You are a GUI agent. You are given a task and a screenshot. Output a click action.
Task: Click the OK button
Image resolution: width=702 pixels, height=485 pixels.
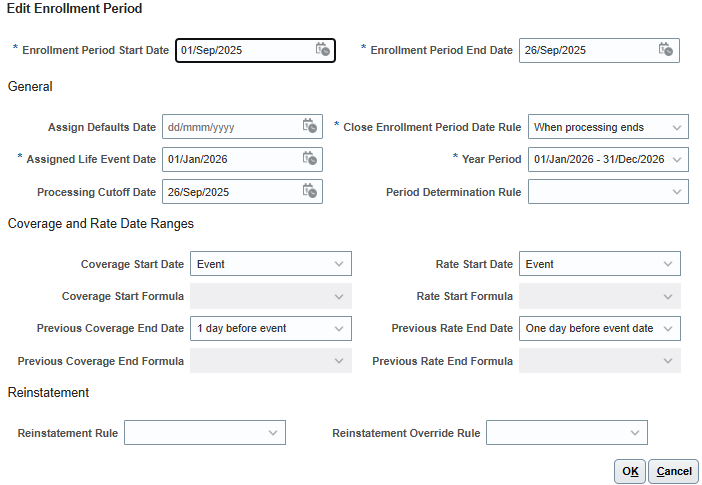630,471
